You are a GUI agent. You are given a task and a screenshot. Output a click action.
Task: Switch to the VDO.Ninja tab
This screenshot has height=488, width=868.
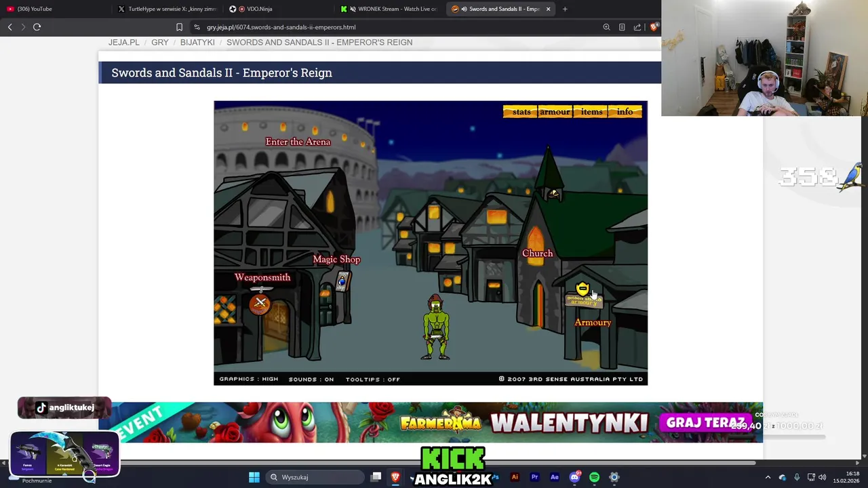pos(278,9)
